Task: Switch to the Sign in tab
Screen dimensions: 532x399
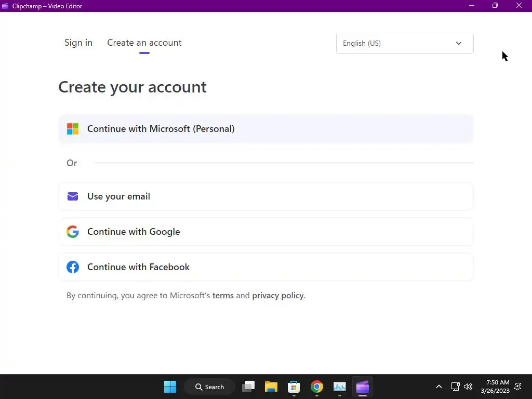Action: [x=78, y=43]
